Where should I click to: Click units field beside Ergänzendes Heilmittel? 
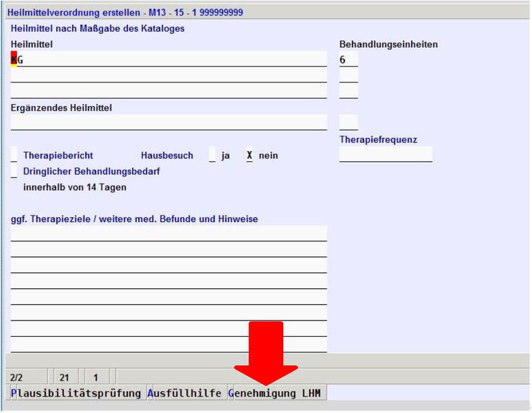349,123
